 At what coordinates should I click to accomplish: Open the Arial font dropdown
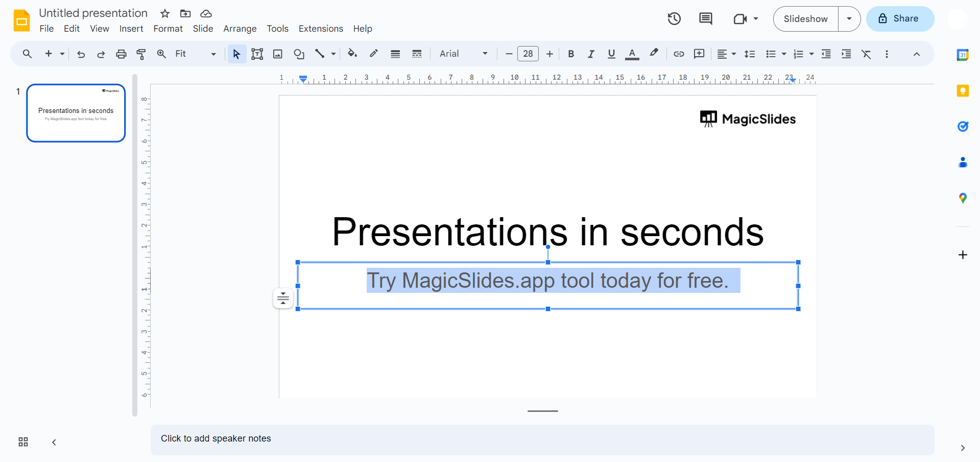click(x=464, y=54)
